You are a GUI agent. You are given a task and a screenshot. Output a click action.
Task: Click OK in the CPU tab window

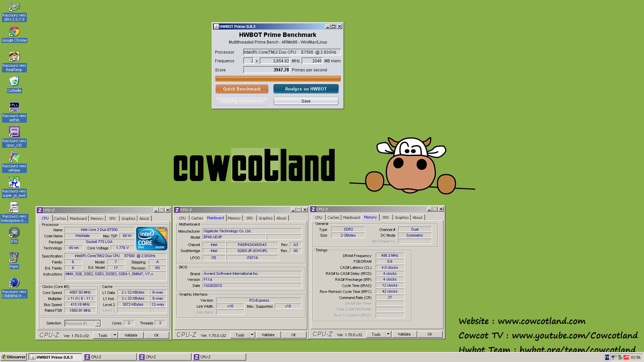[156, 335]
